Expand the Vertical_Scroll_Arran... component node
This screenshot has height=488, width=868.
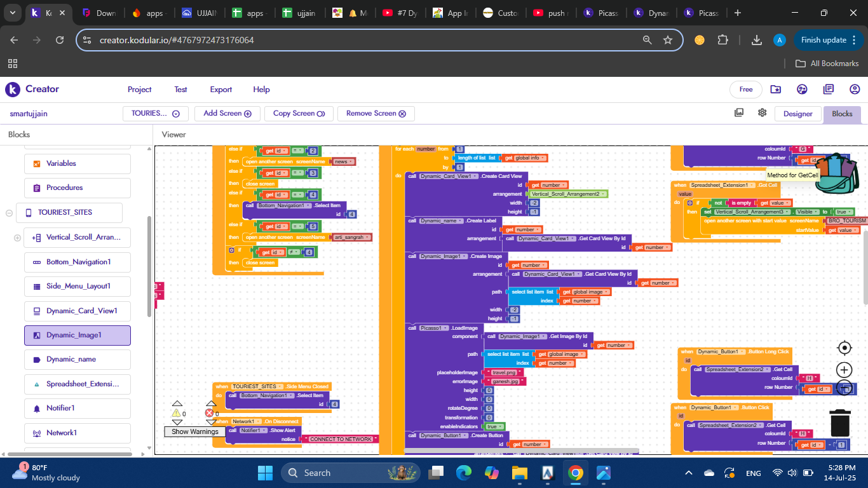click(17, 238)
